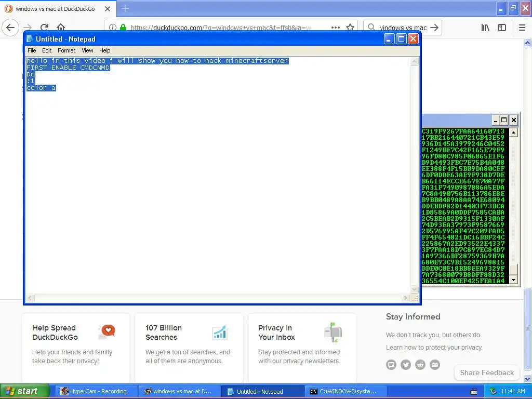This screenshot has width=532, height=399.
Task: Bookmark this page with the star icon
Action: (350, 28)
